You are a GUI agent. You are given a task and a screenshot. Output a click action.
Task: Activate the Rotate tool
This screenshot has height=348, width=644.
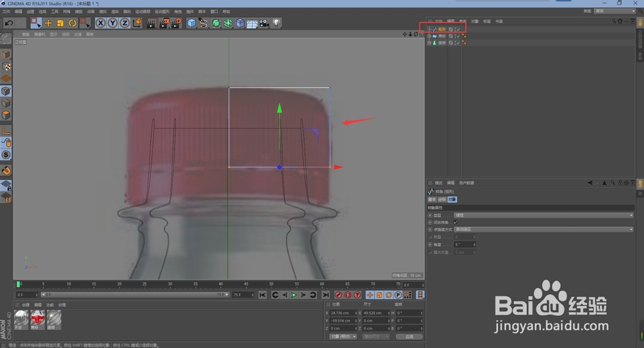click(x=72, y=23)
